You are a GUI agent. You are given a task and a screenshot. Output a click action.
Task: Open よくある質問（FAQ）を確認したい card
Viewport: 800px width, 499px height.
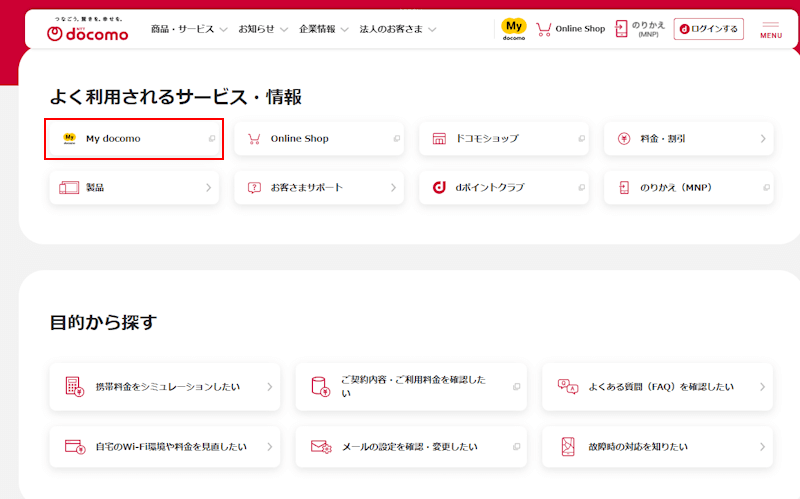pyautogui.click(x=657, y=387)
